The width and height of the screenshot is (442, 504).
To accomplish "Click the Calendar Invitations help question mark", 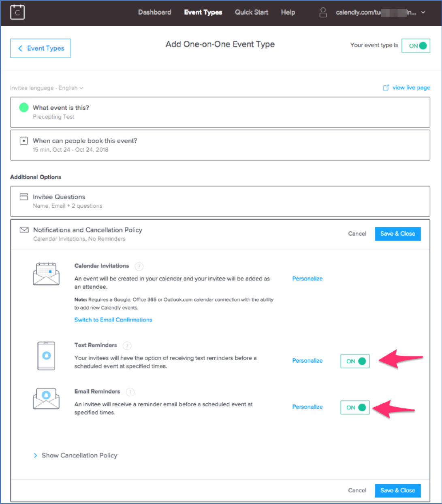I will click(139, 266).
